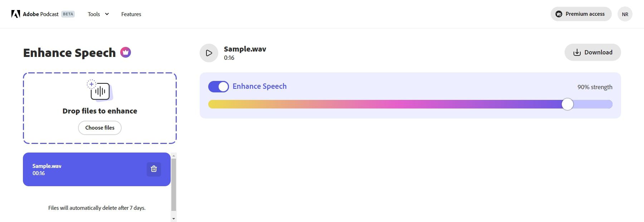The height and width of the screenshot is (222, 644).
Task: Click the file list scrollbar down arrow
Action: coord(174,218)
